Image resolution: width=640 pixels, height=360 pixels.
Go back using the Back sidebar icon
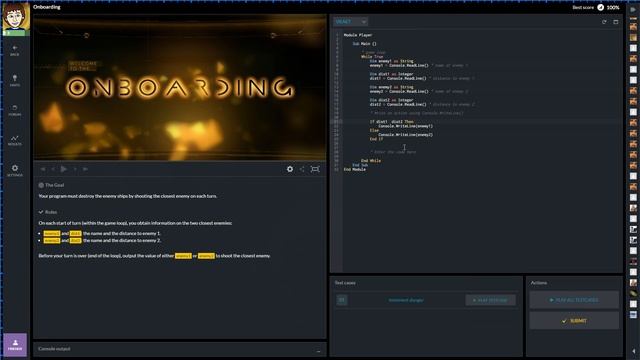(x=15, y=51)
